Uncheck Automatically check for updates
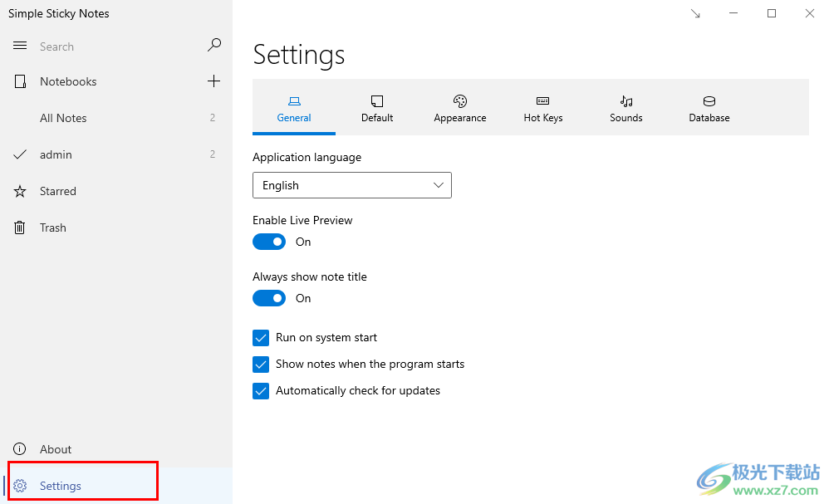 261,391
